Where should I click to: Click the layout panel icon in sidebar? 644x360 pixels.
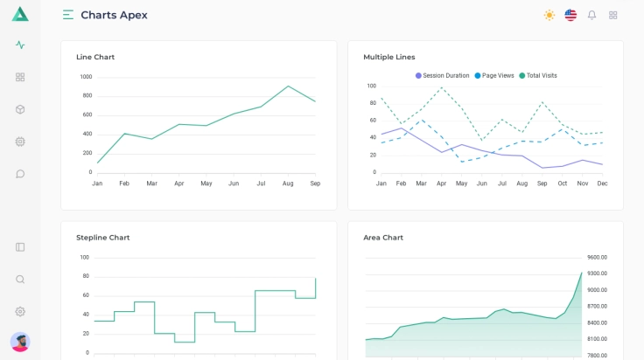20,247
